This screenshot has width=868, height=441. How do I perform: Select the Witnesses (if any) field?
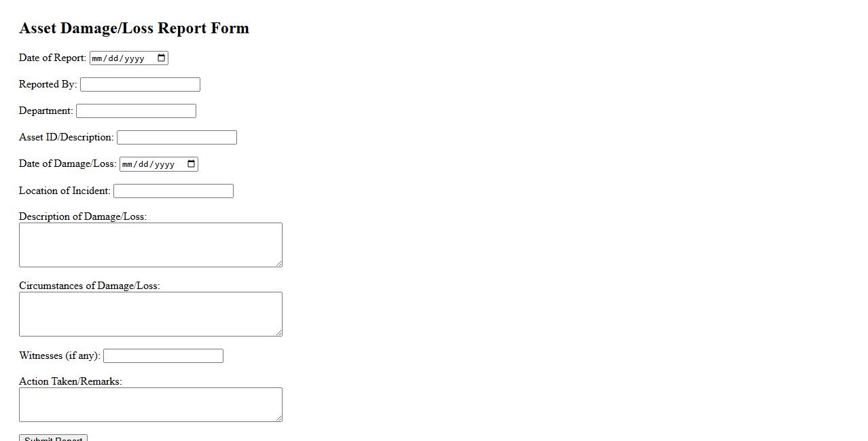[163, 356]
